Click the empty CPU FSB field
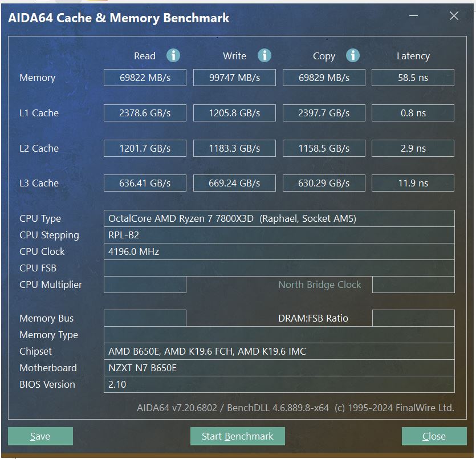476x459 pixels. [279, 268]
